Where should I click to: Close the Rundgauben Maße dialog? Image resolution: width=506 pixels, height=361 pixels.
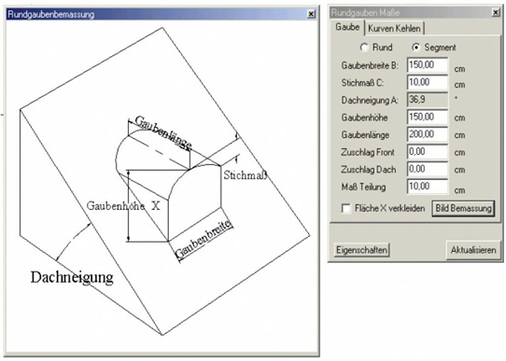(x=496, y=13)
